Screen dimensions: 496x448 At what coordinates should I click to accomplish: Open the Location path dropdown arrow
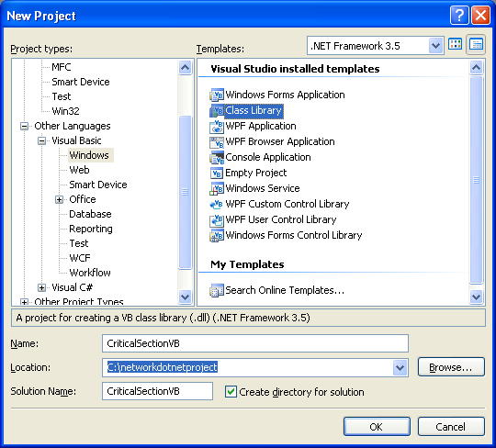[400, 367]
